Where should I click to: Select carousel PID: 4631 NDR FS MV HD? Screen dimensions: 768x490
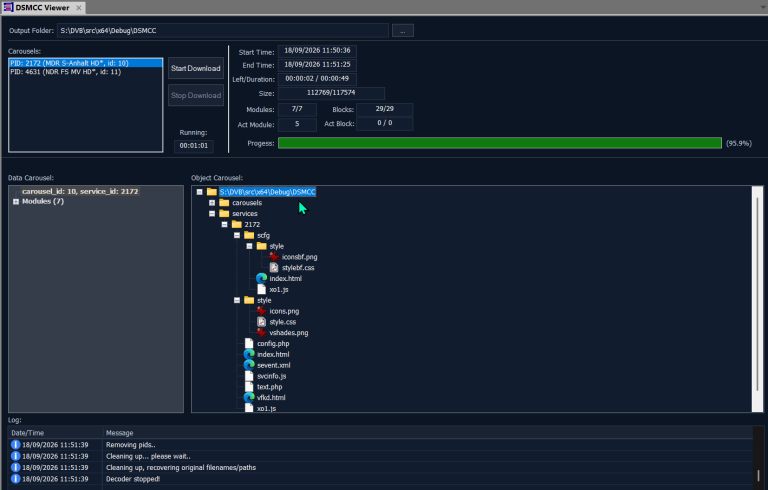click(86, 72)
